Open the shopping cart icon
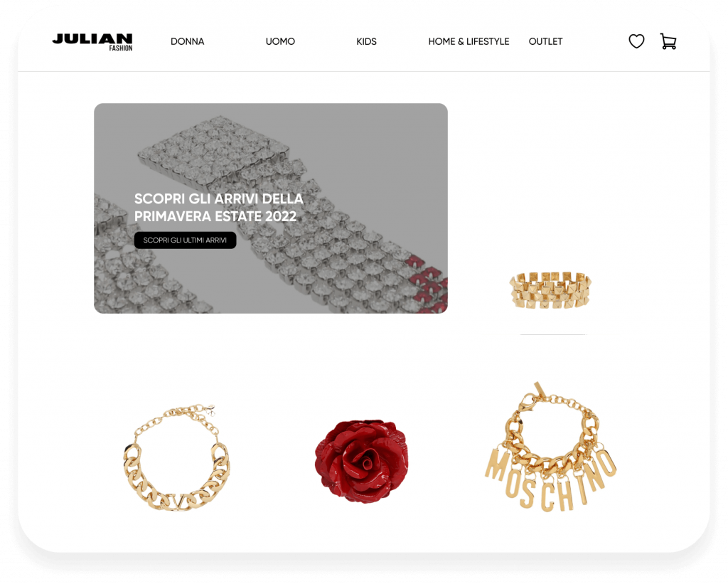This screenshot has height=584, width=728. 668,41
